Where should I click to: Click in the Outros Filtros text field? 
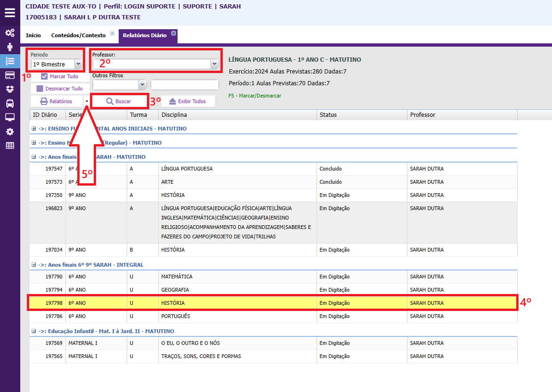pyautogui.click(x=185, y=85)
